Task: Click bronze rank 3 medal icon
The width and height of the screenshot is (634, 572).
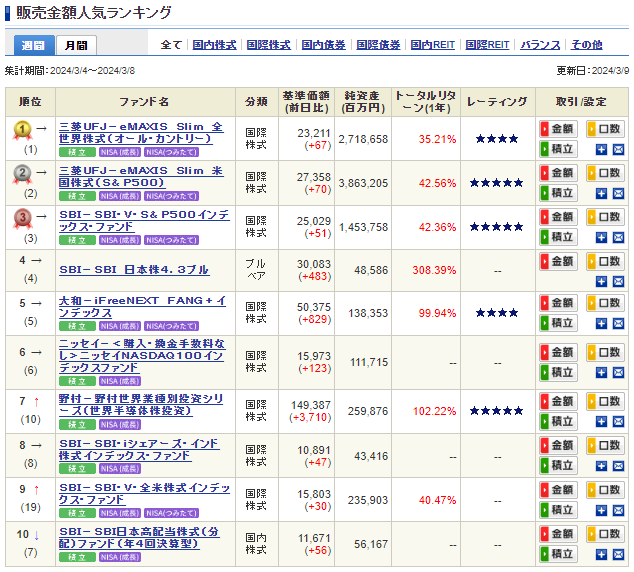Action: click(23, 219)
